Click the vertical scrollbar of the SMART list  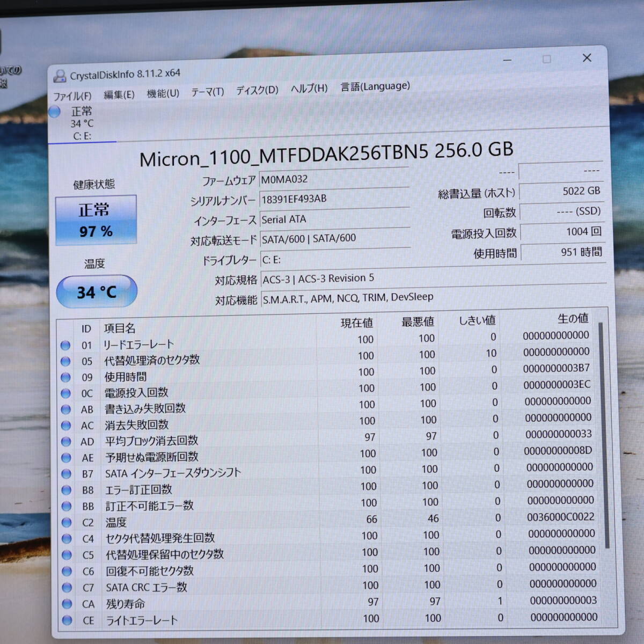(x=603, y=435)
